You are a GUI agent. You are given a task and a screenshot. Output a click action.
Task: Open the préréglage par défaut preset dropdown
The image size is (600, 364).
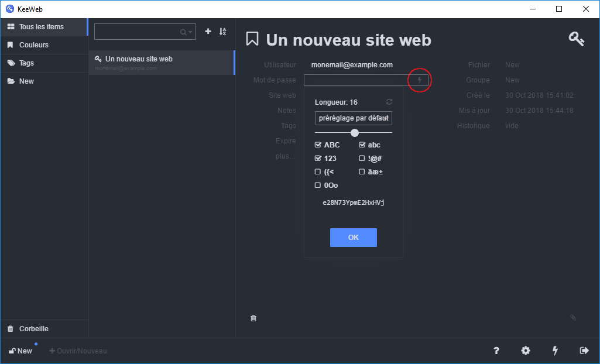353,118
